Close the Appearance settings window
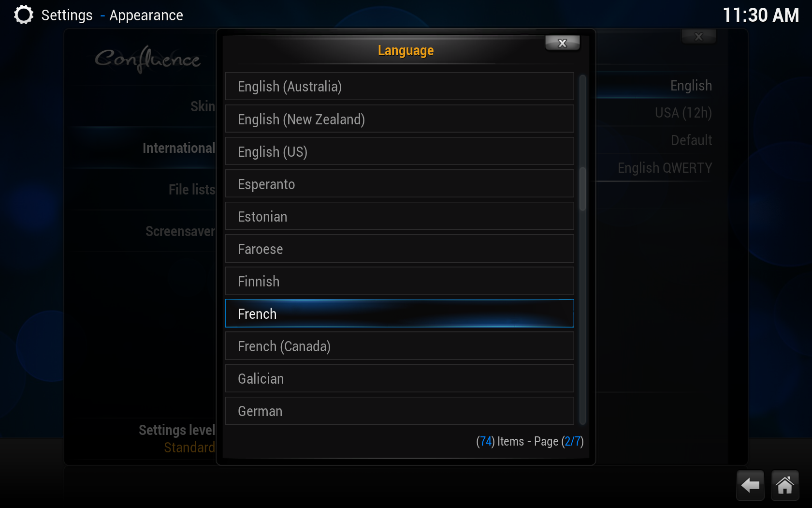The image size is (812, 508). [x=698, y=37]
